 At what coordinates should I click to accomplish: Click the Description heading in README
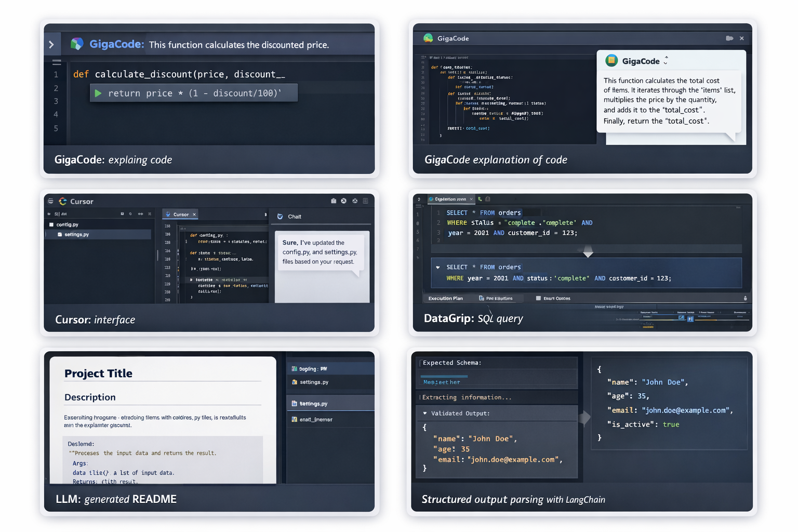[x=90, y=397]
